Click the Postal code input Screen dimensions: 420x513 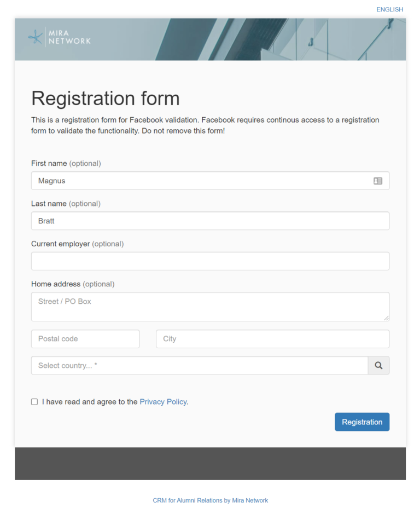point(85,339)
